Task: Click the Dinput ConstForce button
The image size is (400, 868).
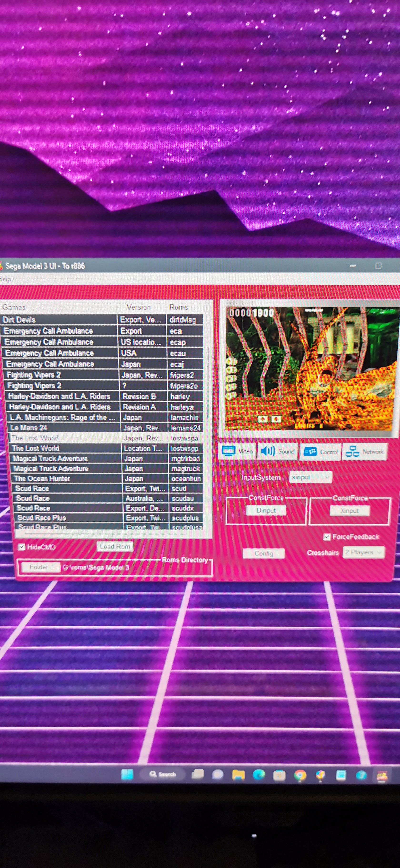Action: 266,510
